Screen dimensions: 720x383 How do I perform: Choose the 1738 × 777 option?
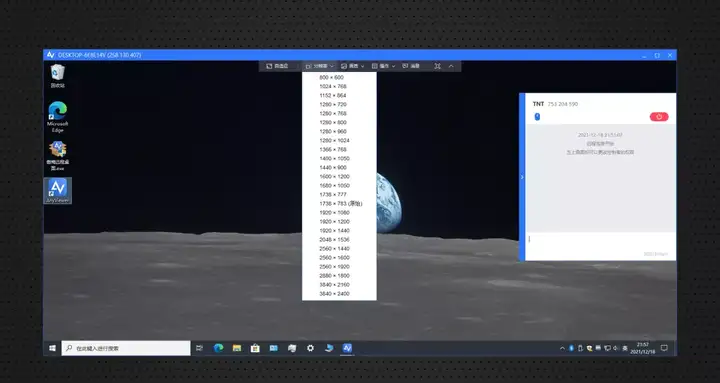coord(339,194)
